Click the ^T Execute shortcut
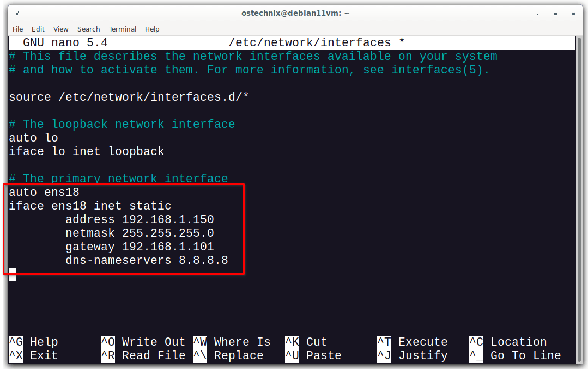 (413, 342)
